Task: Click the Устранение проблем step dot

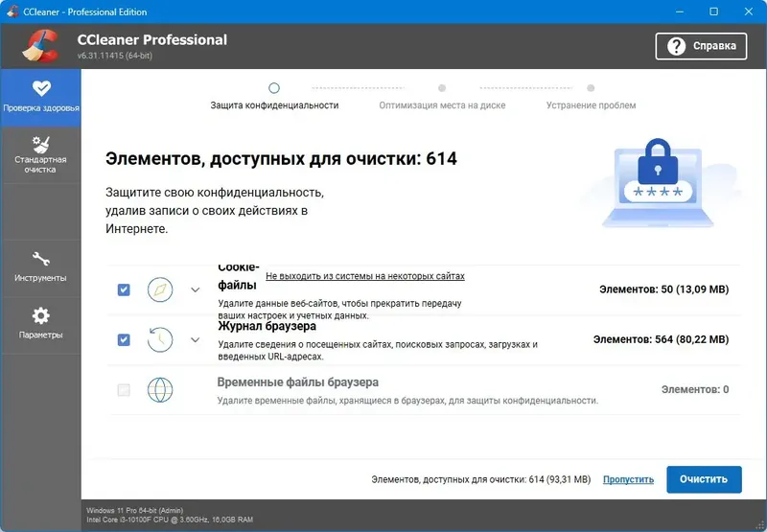Action: [x=591, y=88]
